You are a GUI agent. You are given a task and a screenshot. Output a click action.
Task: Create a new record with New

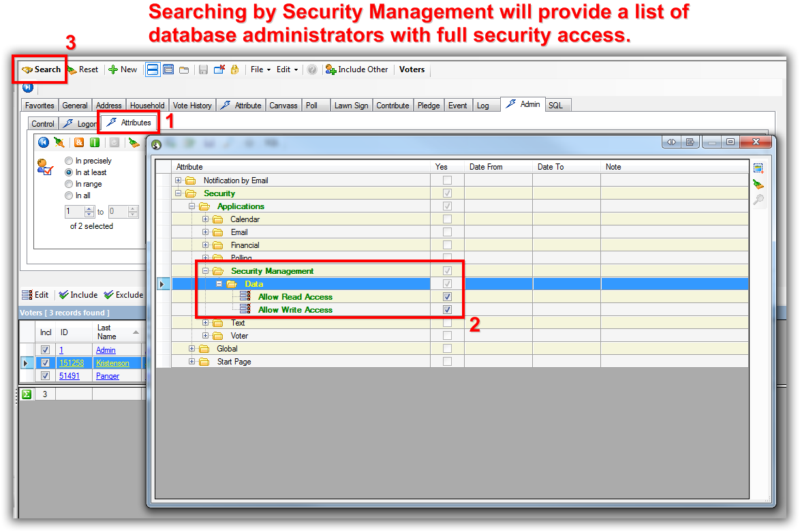click(x=123, y=69)
